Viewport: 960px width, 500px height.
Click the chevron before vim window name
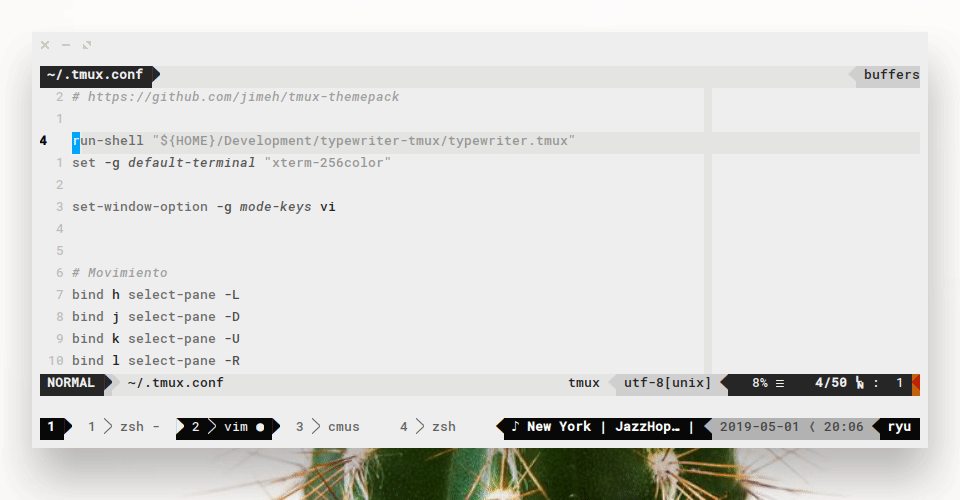(x=212, y=427)
